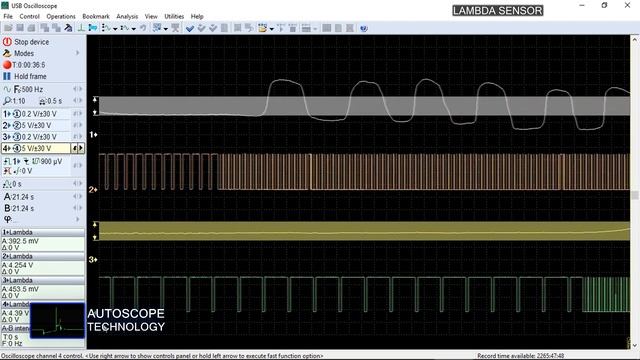Click the time delay 0 s icon
Screen dimensions: 640x360
point(7,184)
